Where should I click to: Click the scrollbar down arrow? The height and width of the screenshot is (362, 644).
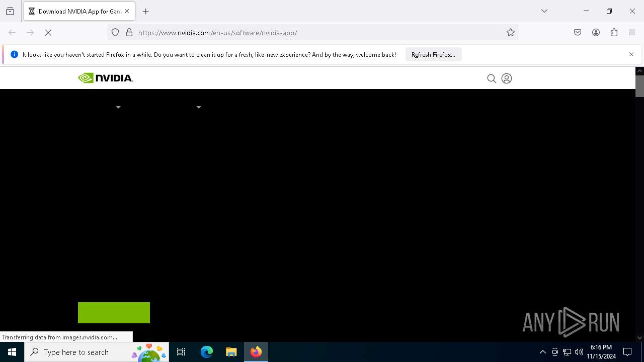[639, 338]
